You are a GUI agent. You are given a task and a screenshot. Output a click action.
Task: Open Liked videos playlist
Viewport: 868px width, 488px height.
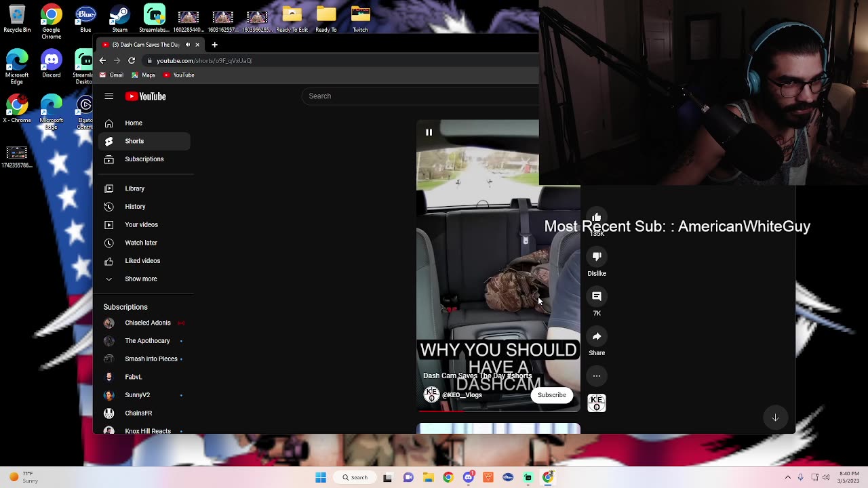tap(144, 261)
